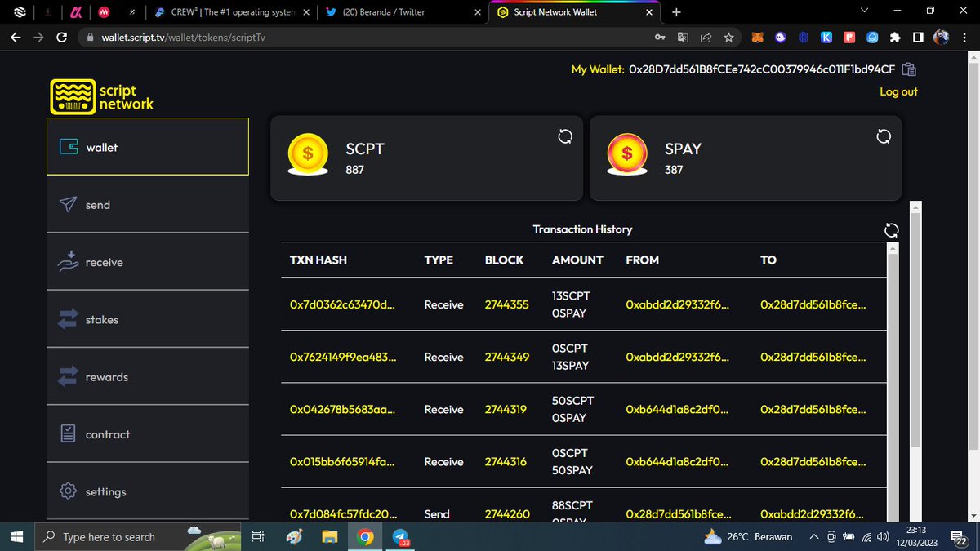Expand hidden icons in the system tray
980x551 pixels.
pos(814,536)
